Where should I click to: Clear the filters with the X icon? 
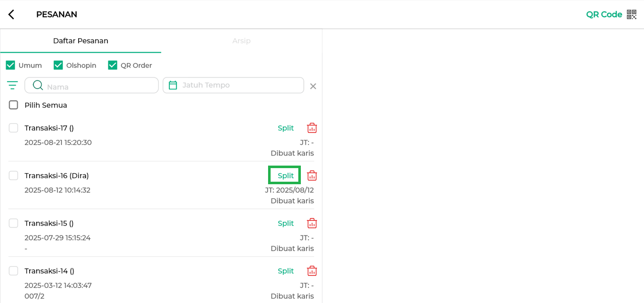[x=313, y=86]
